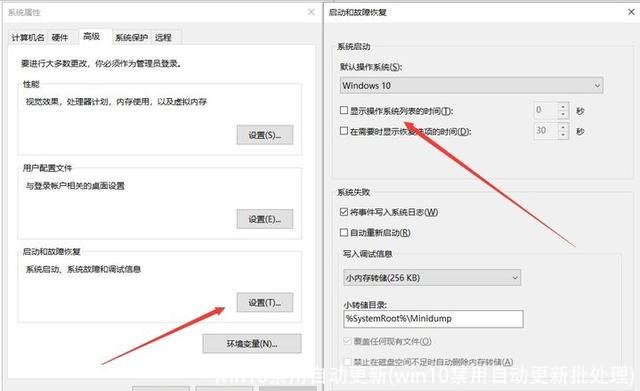The width and height of the screenshot is (640, 391).
Task: Click the 系统失败 group label
Action: pyautogui.click(x=353, y=192)
